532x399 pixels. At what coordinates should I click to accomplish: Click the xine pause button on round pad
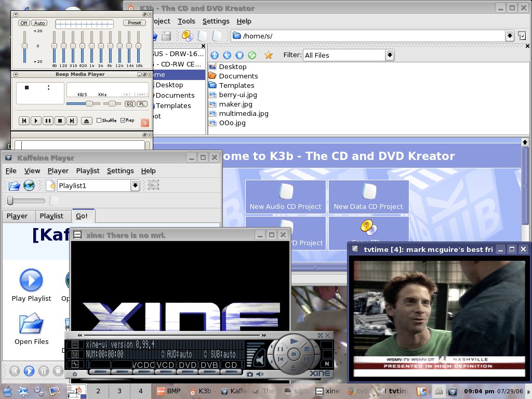coord(280,349)
